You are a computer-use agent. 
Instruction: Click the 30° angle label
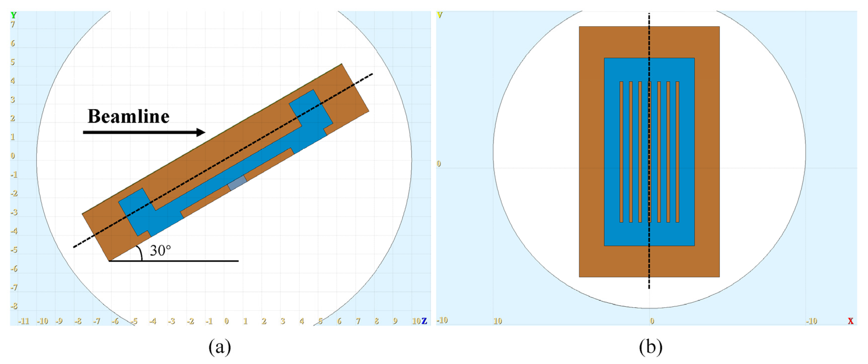pyautogui.click(x=160, y=251)
